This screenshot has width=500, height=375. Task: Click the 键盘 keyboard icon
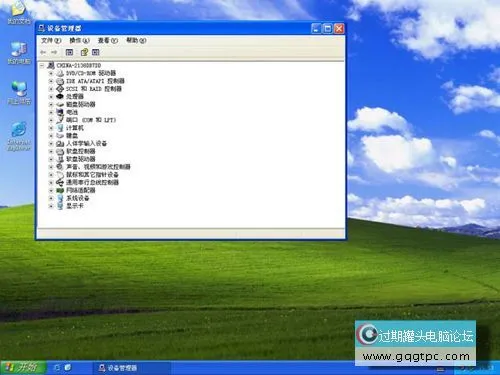click(x=60, y=136)
